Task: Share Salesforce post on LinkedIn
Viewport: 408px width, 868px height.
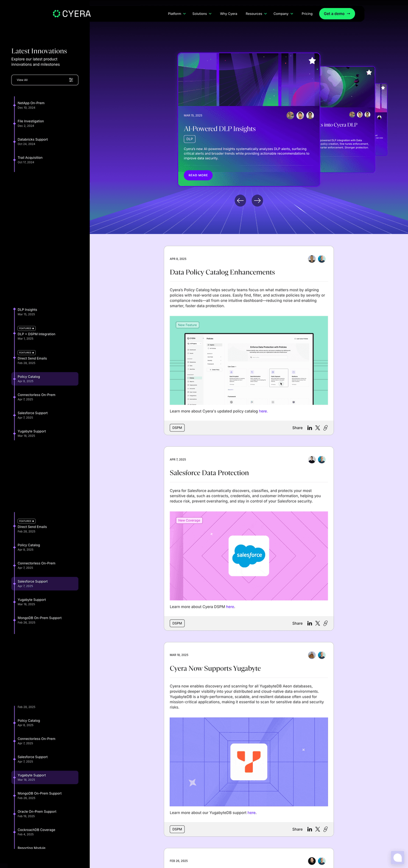Action: [310, 623]
